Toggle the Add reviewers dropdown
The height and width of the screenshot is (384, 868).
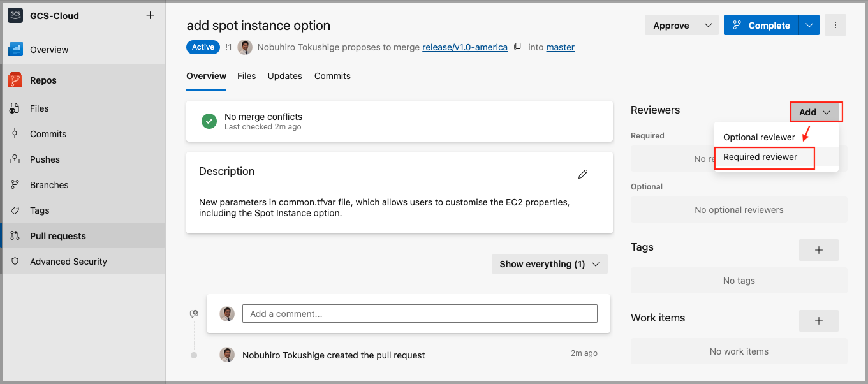816,112
